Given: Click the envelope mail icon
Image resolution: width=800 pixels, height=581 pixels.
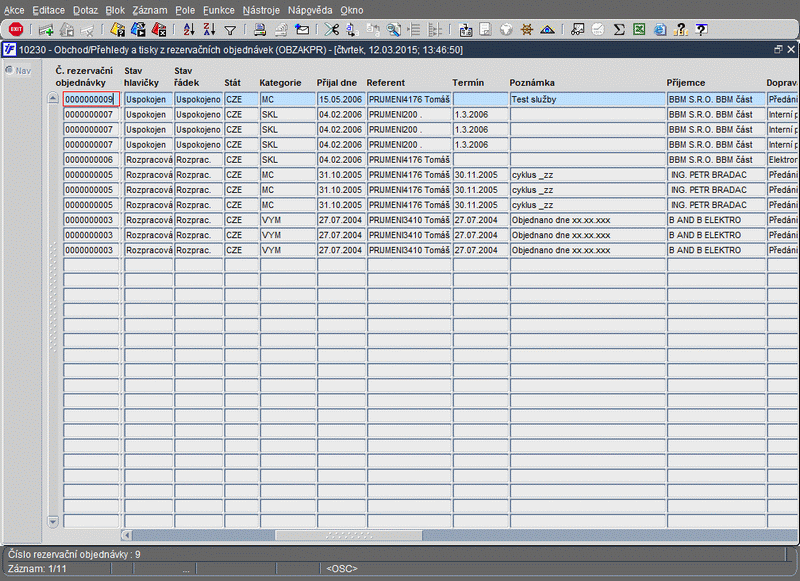Looking at the screenshot, I should point(302,30).
